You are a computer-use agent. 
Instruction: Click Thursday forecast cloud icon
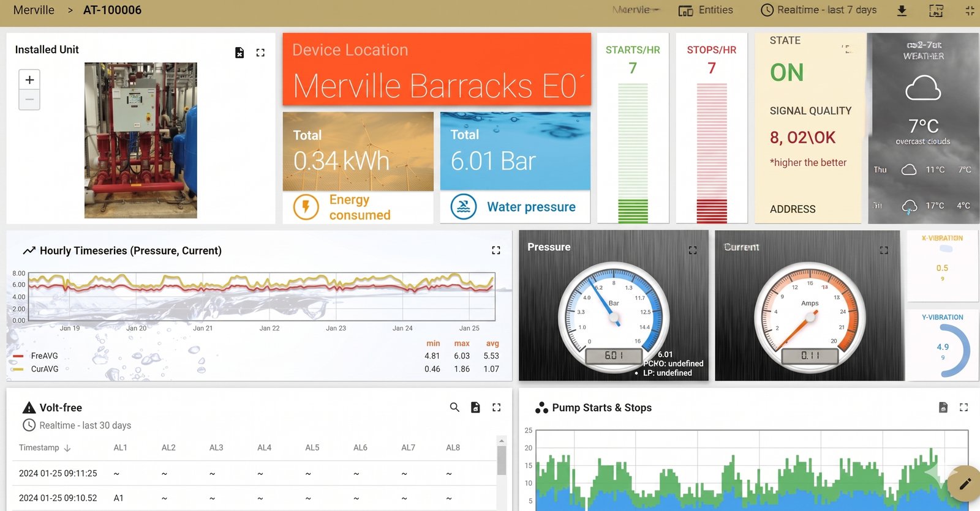[x=909, y=170]
